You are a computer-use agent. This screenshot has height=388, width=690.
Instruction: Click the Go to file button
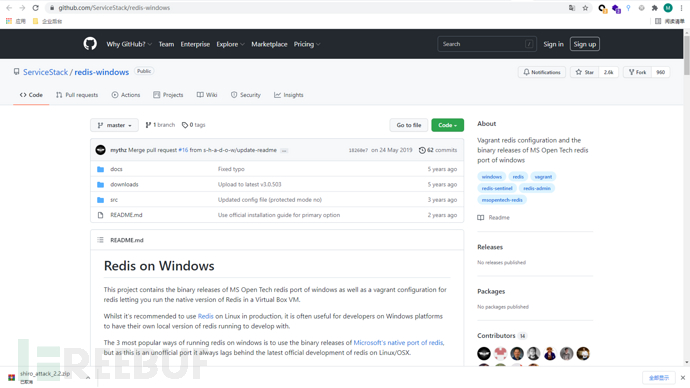click(409, 125)
